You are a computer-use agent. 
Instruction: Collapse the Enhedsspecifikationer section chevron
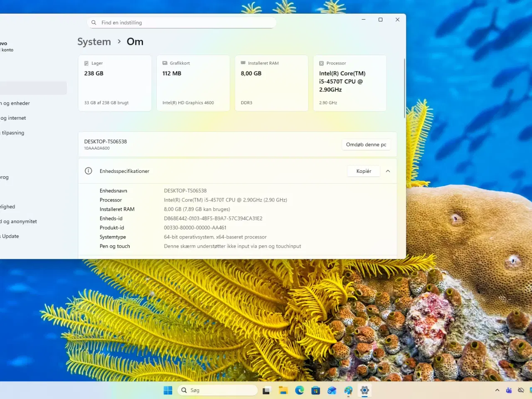(x=388, y=171)
